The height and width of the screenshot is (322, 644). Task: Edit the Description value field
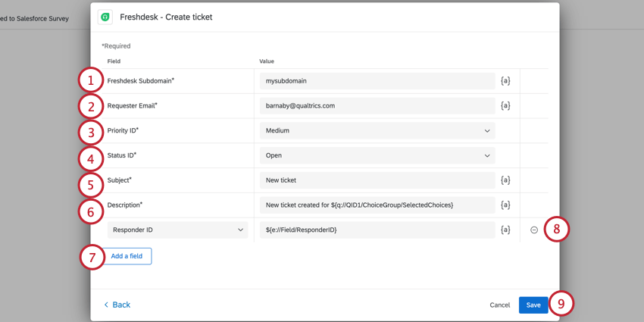(x=377, y=205)
